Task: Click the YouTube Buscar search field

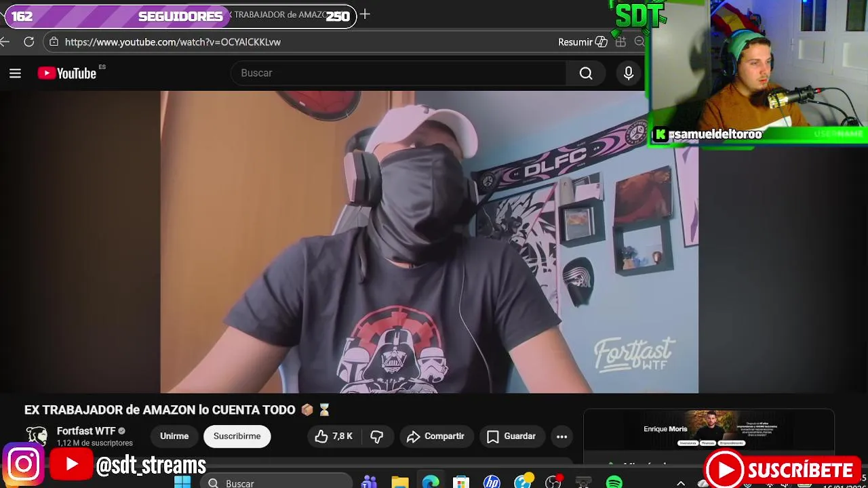Action: tap(399, 73)
